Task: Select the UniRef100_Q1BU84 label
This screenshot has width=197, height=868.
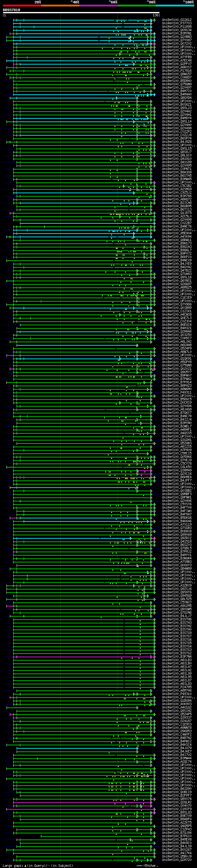Action: [x=177, y=701]
